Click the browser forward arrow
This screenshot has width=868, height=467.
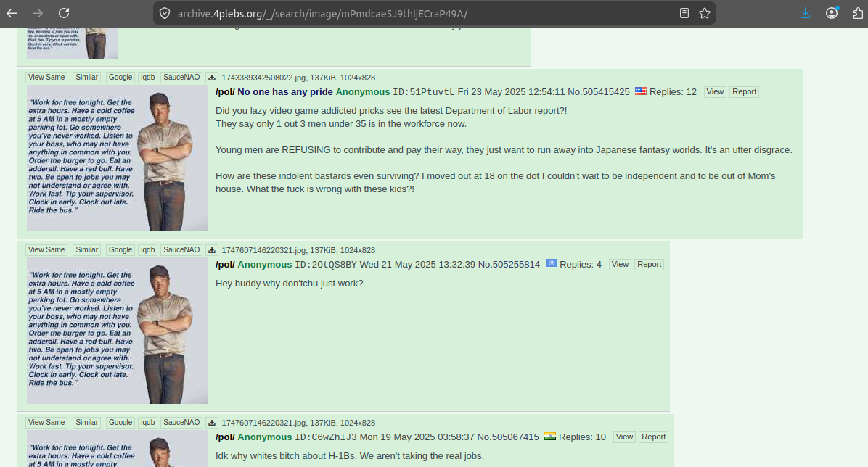click(38, 13)
